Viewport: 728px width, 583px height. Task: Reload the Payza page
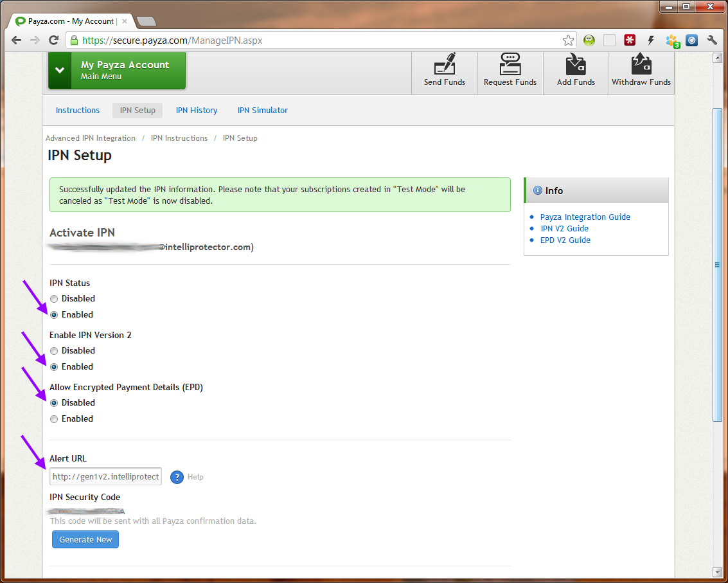54,40
